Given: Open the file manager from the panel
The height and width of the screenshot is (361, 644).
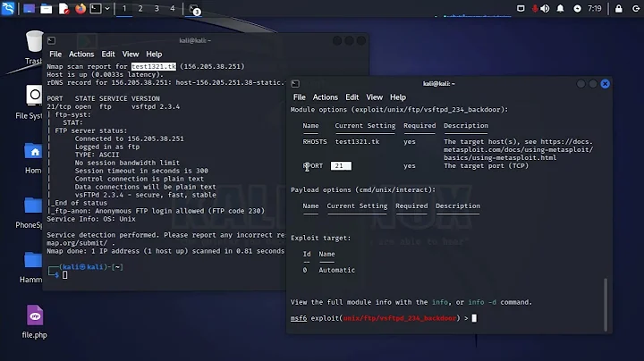Looking at the screenshot, I should [x=46, y=8].
